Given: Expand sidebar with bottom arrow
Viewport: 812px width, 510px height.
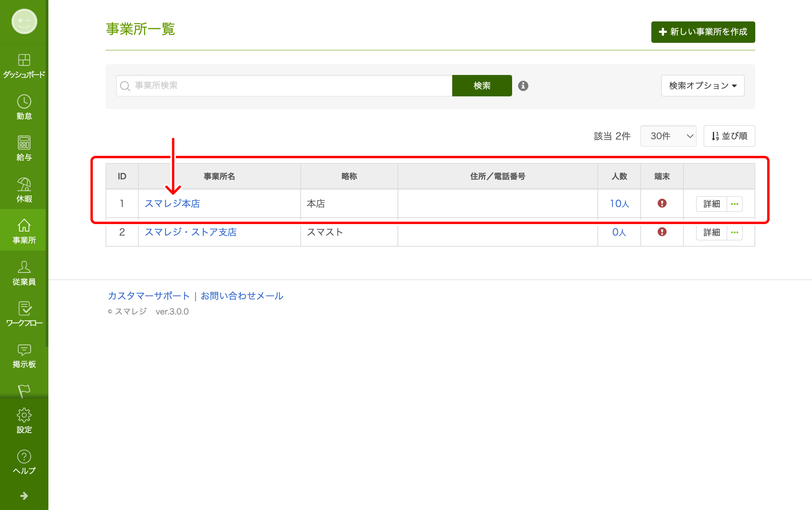Looking at the screenshot, I should [x=24, y=496].
